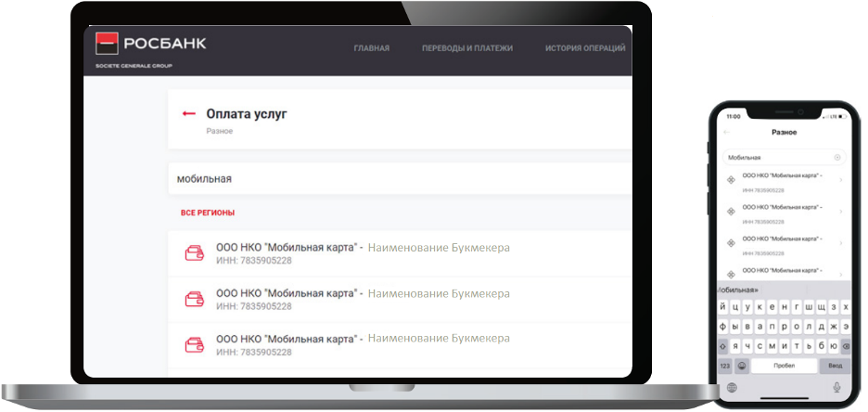Tap the к key on the phone keyboard

[x=759, y=307]
